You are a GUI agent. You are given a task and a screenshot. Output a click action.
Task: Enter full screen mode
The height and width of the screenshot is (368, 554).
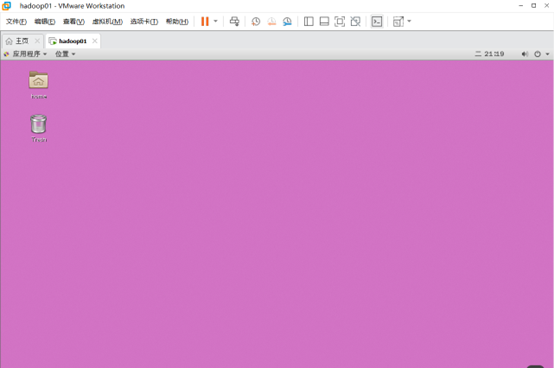coord(340,22)
